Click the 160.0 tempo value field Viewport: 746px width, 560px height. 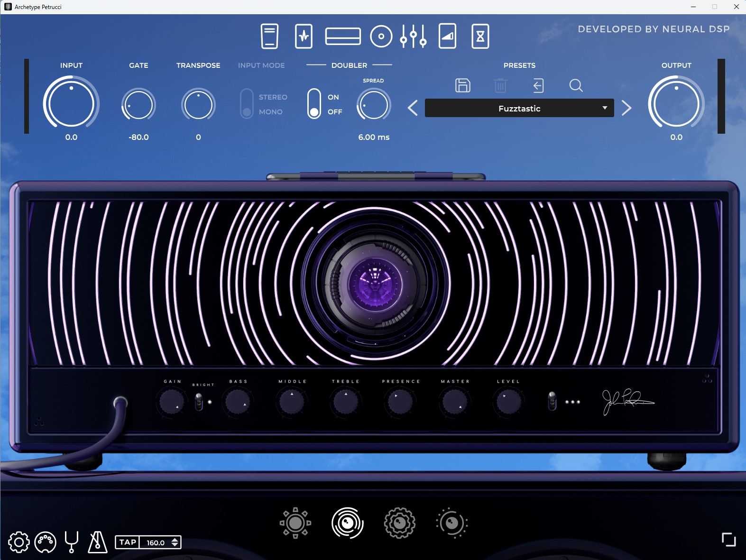[156, 542]
